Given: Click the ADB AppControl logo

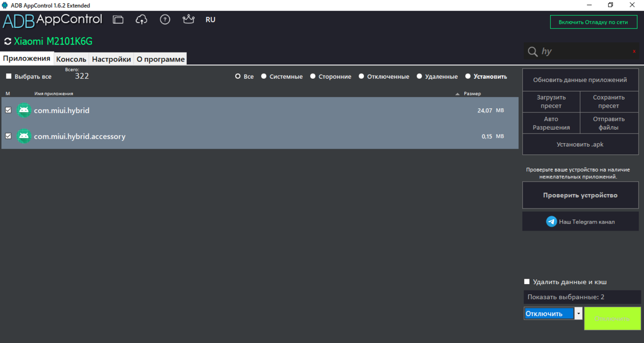Looking at the screenshot, I should coord(53,20).
